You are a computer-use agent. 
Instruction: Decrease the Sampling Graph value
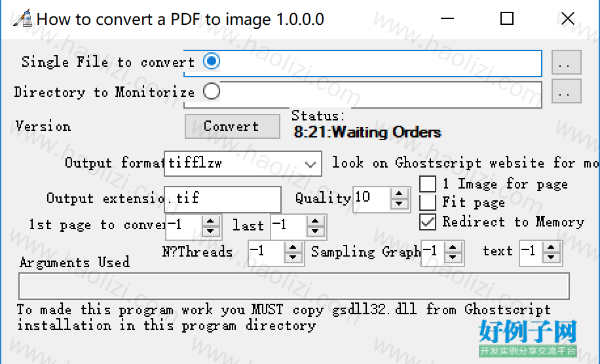click(x=453, y=258)
